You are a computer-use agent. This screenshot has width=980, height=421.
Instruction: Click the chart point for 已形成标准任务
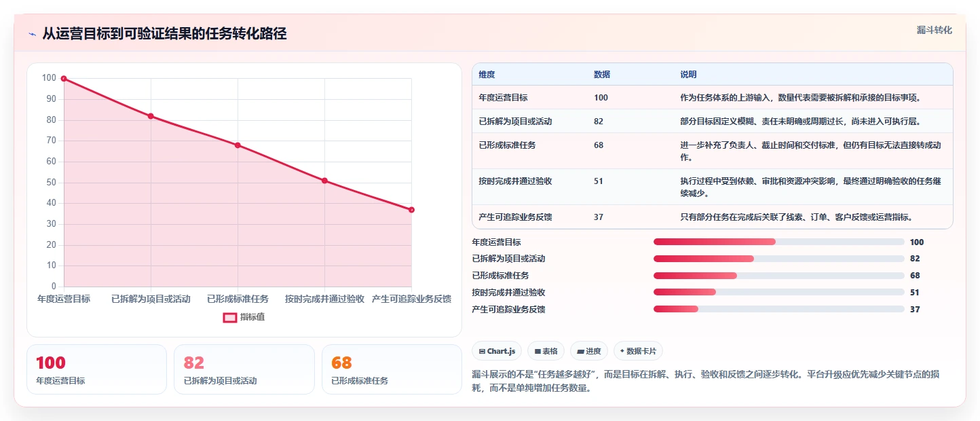point(238,145)
